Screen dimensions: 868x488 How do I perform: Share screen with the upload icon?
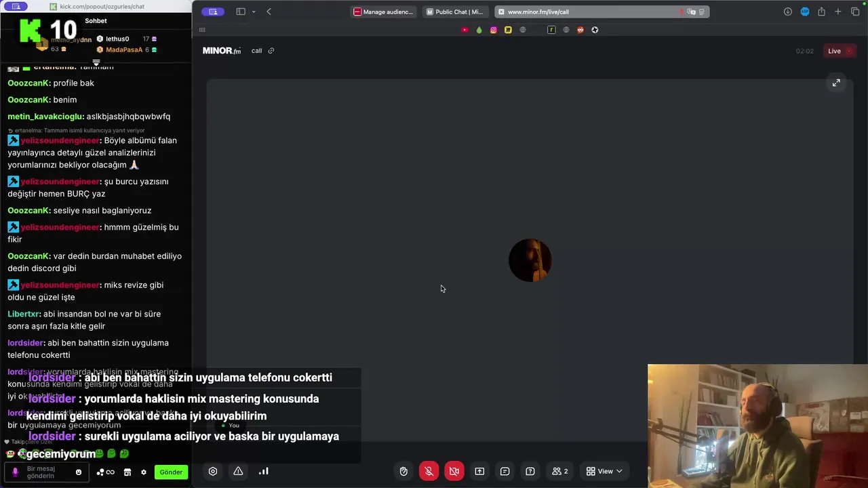point(479,471)
